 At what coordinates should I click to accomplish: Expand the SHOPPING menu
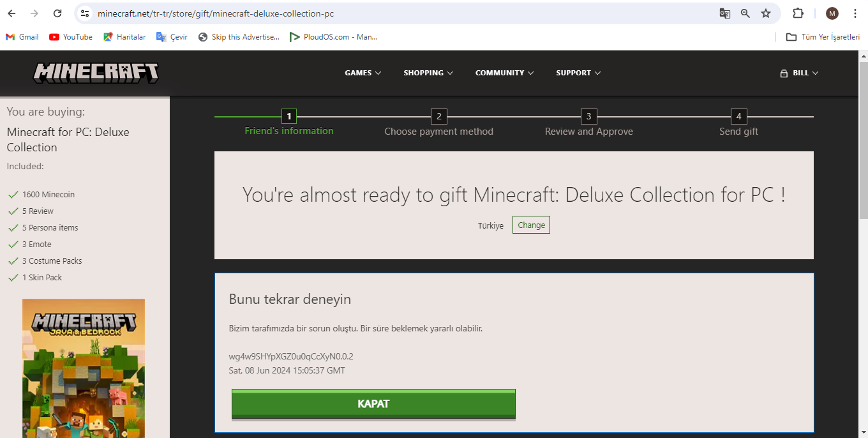428,73
